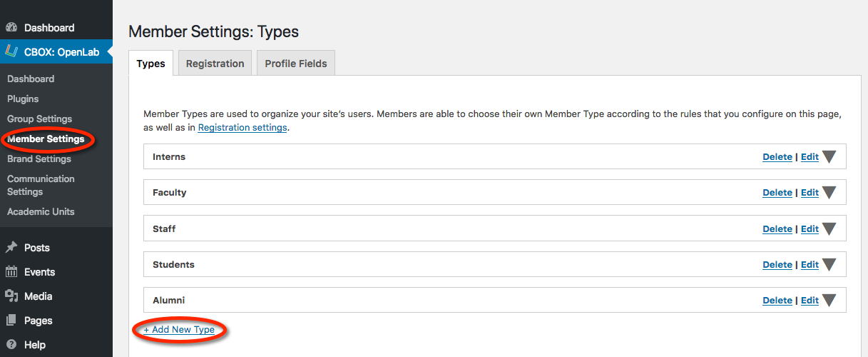Switch to the Registration tab

point(215,64)
